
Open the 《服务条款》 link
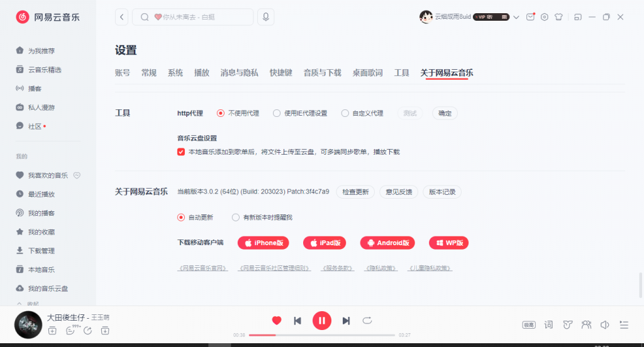tap(337, 268)
